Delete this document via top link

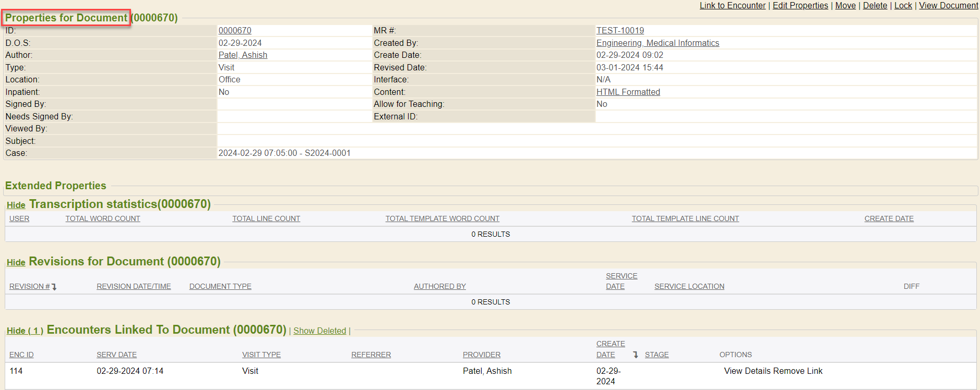click(875, 6)
